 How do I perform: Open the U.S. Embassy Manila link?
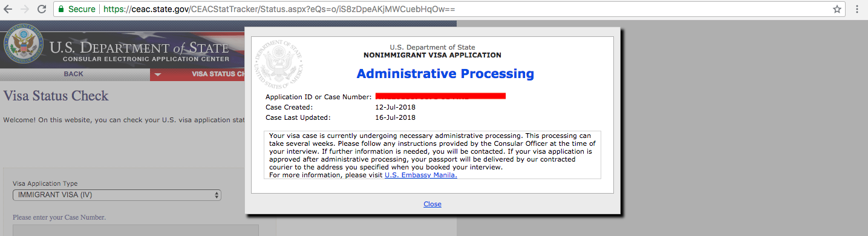tap(421, 175)
